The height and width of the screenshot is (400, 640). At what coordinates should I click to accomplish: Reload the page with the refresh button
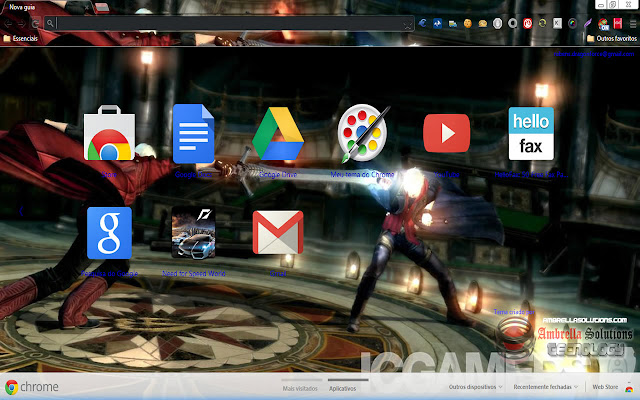click(x=36, y=24)
